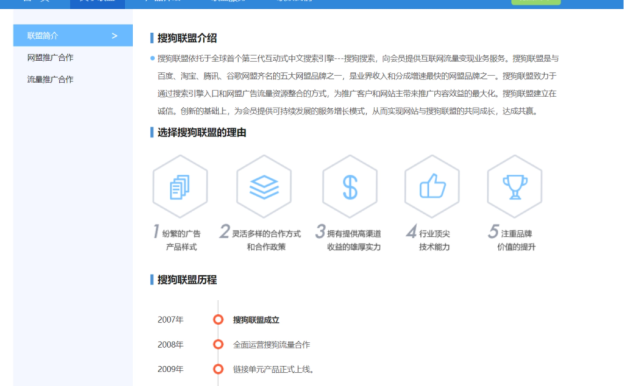Click the highlighted tab in the top navigation

tap(97, 4)
